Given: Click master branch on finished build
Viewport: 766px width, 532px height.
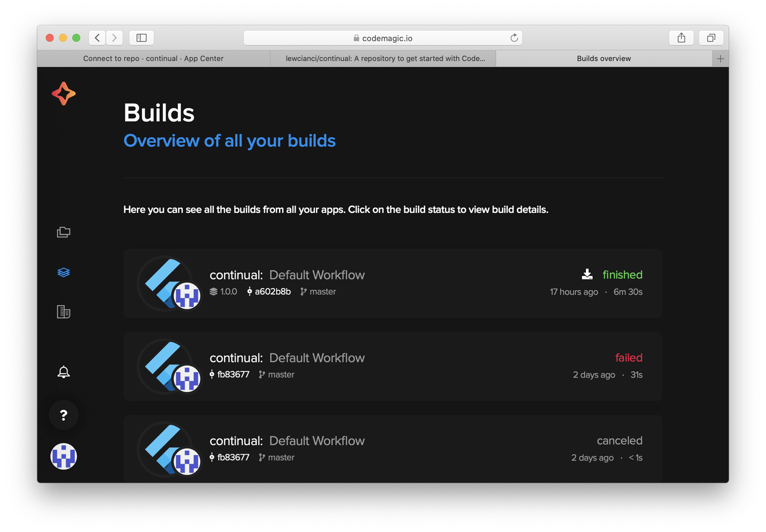Looking at the screenshot, I should 318,292.
